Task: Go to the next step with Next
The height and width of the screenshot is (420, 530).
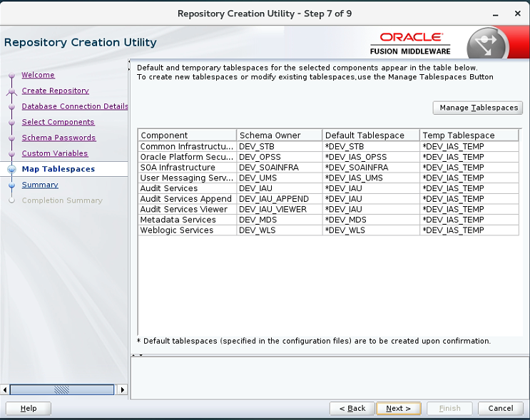Action: point(399,408)
